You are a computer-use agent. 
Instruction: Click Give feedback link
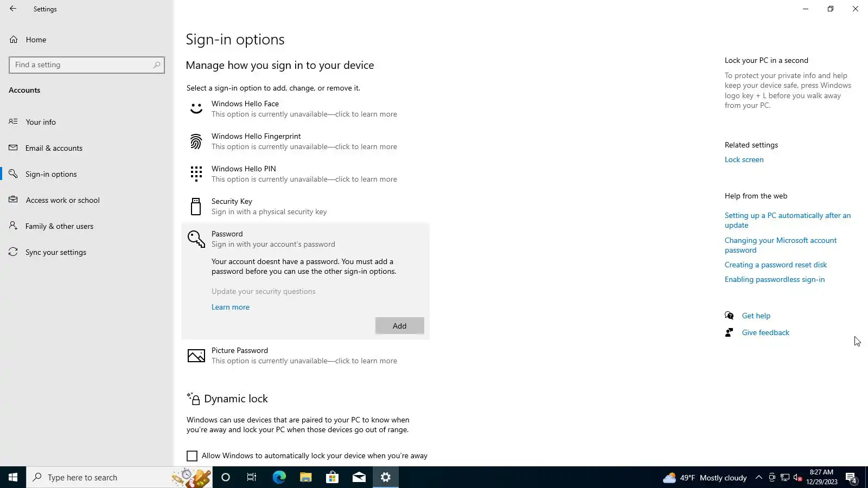point(765,332)
